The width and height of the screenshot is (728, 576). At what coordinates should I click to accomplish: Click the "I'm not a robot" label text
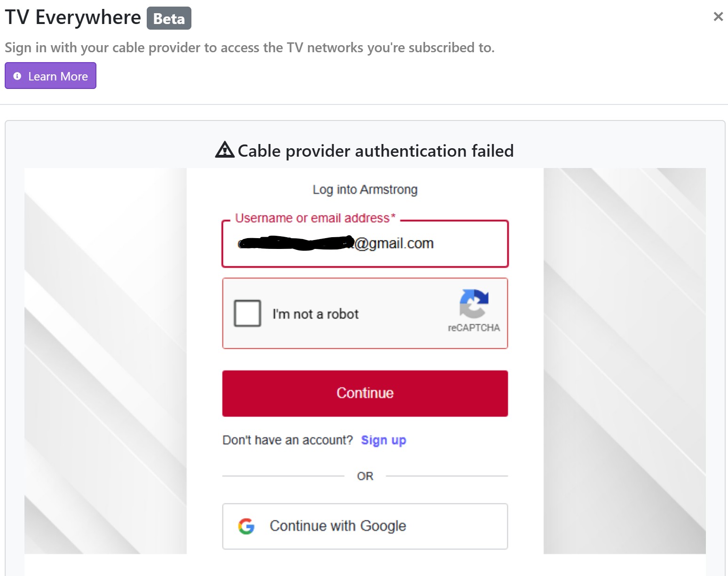316,314
